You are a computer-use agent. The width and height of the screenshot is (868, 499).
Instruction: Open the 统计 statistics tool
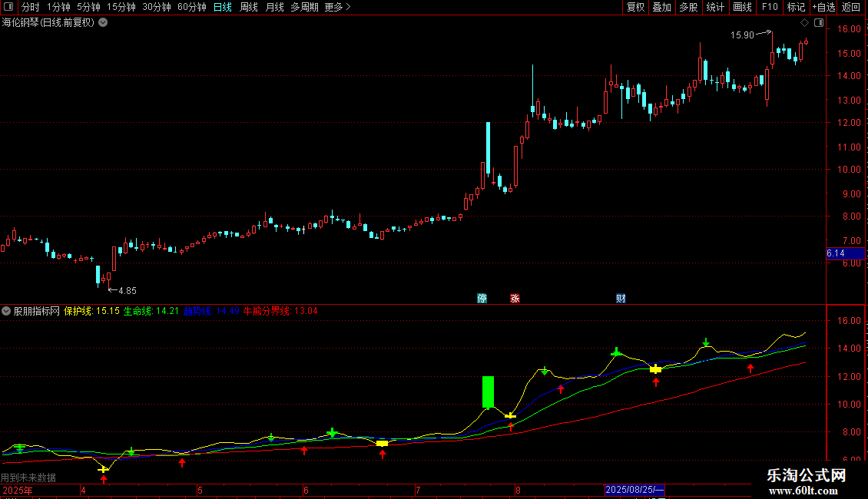715,7
